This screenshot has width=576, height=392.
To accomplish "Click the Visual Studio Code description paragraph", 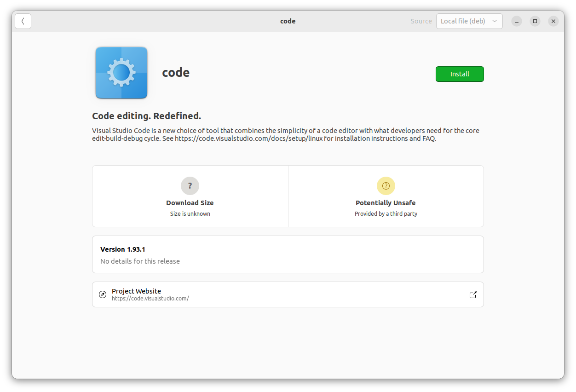I will pos(286,134).
